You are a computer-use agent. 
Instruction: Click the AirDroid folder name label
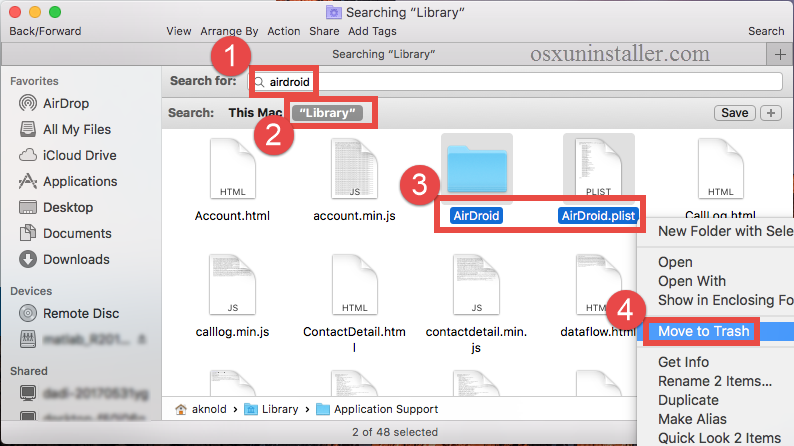pos(477,216)
